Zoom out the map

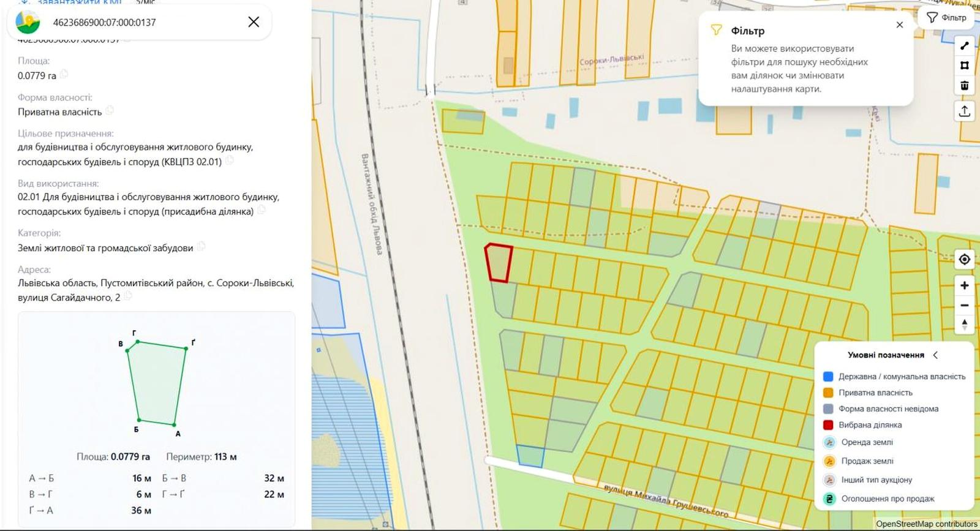(965, 305)
